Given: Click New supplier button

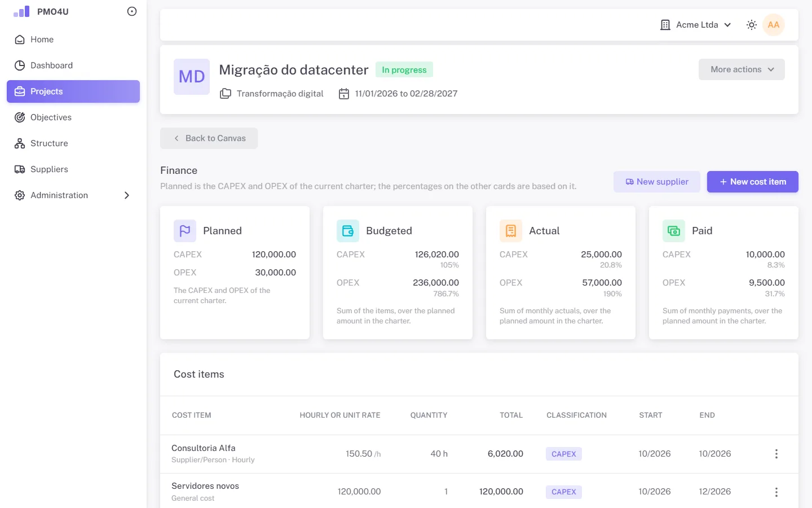Looking at the screenshot, I should (x=657, y=182).
